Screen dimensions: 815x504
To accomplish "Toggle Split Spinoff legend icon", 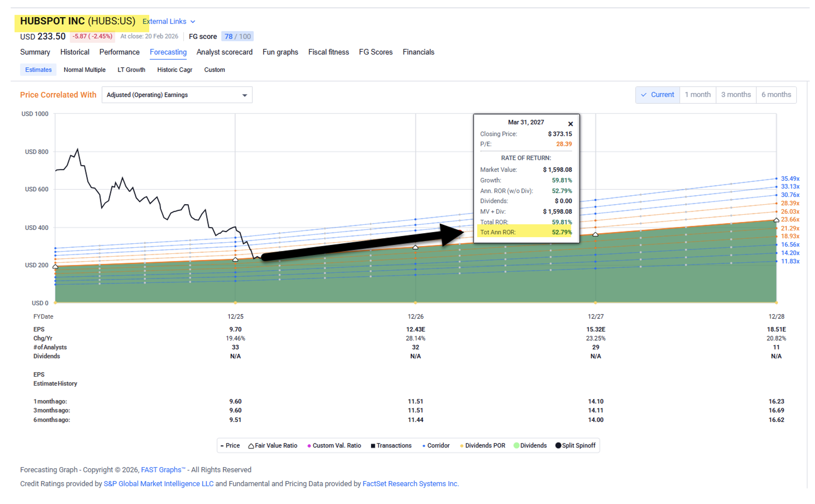I will tap(558, 445).
